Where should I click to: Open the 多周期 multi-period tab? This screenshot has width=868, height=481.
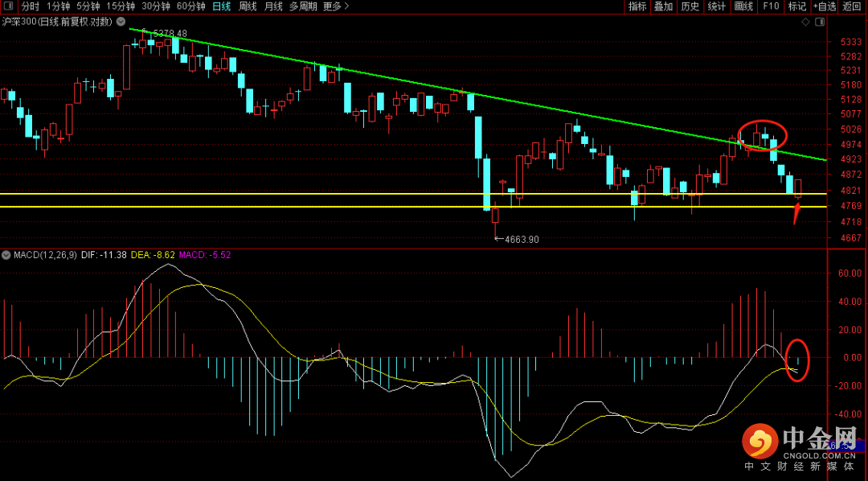pos(303,6)
